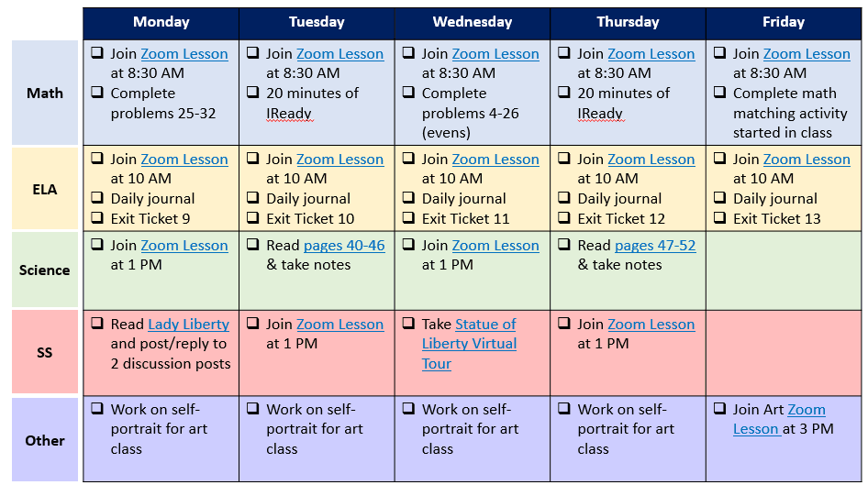This screenshot has width=868, height=485.
Task: Check Wednesday ELA 'Daily journal' checkbox
Action: 408,197
